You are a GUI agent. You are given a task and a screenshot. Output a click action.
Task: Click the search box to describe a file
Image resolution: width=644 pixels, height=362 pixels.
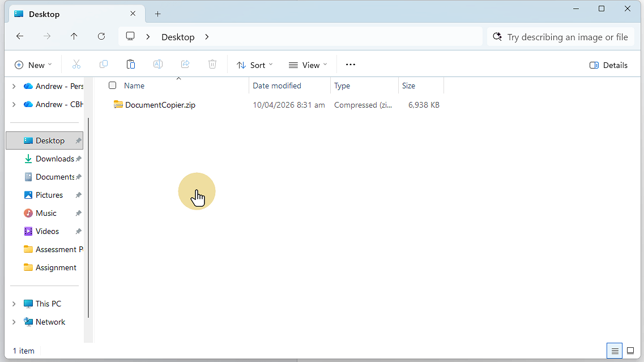560,36
